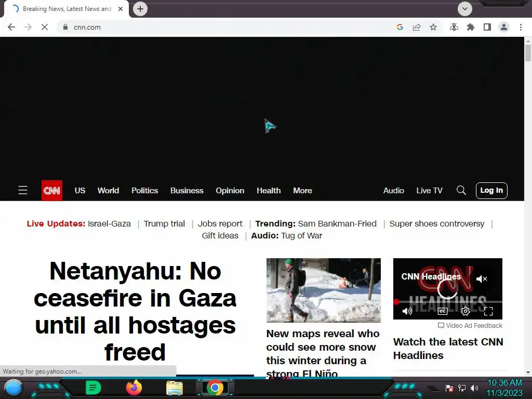Open trending Sam Bankman-Fried story
This screenshot has width=532, height=399.
point(337,224)
